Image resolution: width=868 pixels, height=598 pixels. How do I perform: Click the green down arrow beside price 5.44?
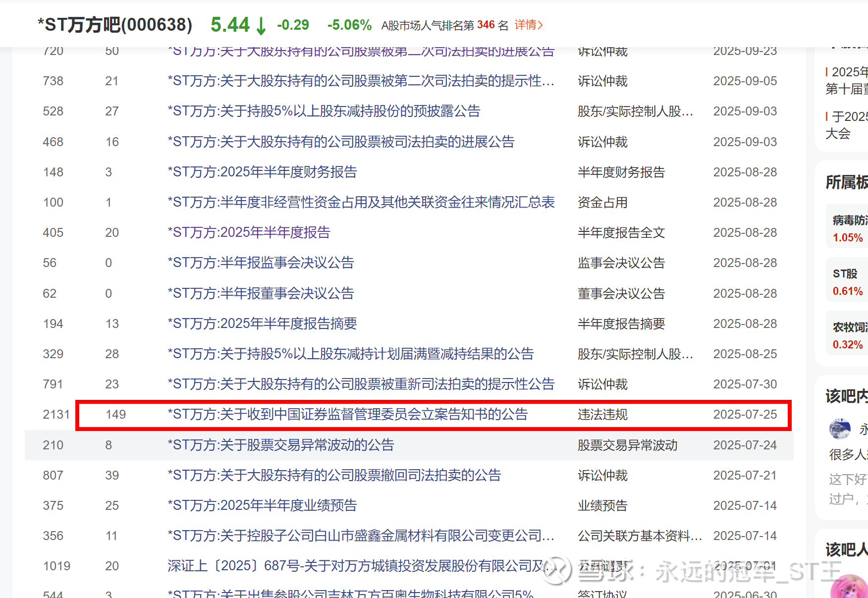(x=261, y=26)
